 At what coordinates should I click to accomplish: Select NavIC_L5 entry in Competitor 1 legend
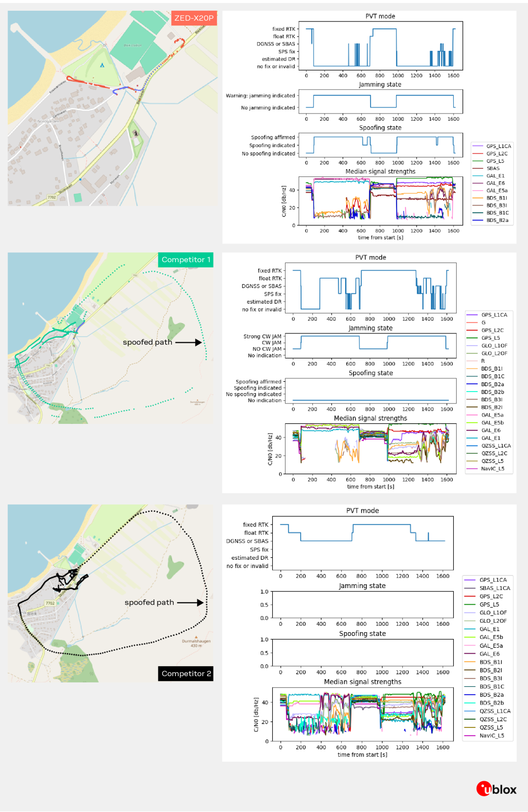pyautogui.click(x=485, y=469)
